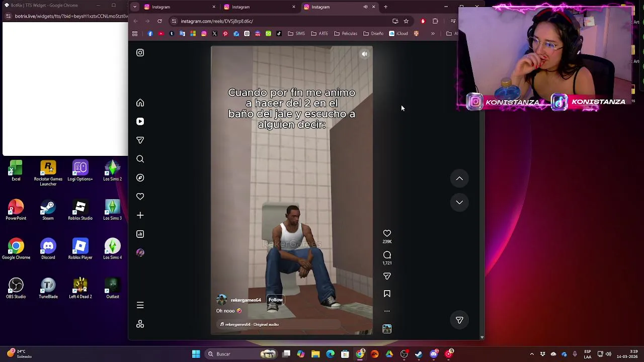
Task: Select the OBS Studio desktop shortcut
Action: pos(16,289)
